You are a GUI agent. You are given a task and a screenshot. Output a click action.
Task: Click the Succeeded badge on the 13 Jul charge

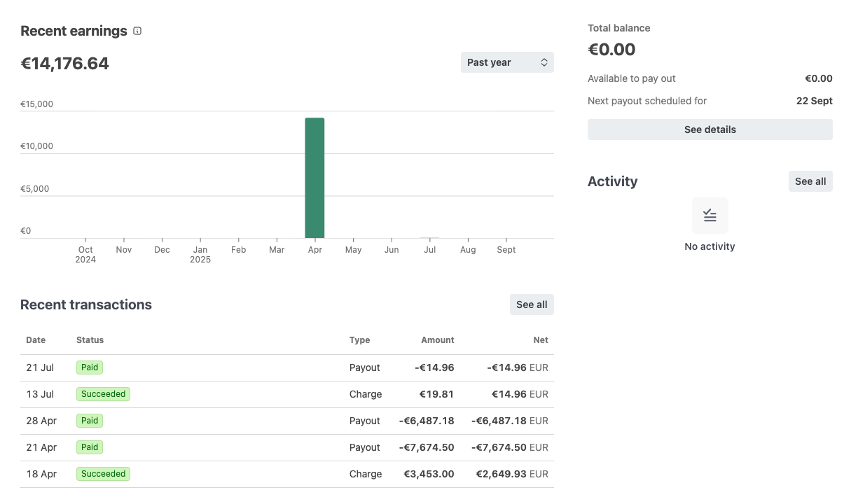(103, 394)
